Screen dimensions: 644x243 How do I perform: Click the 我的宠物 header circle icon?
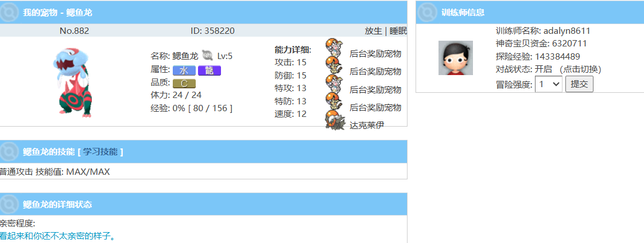(10, 12)
